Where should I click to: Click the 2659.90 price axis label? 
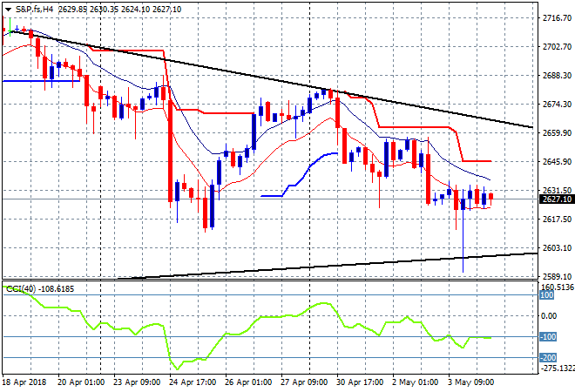pos(557,132)
